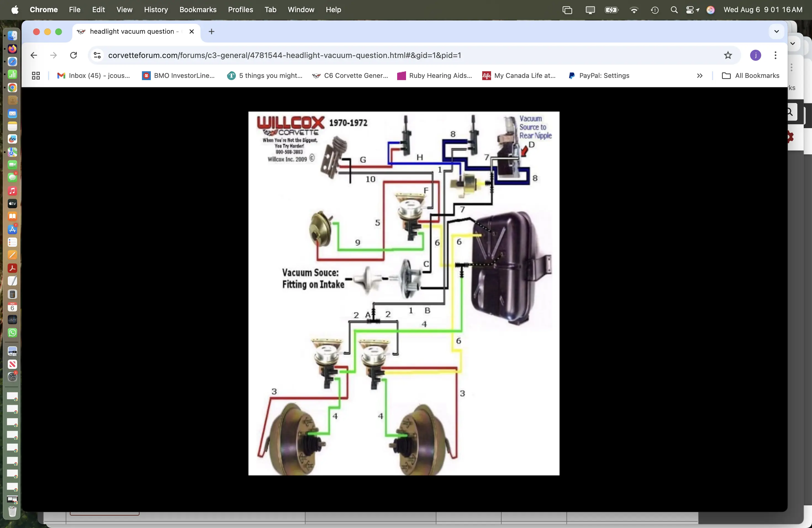
Task: Open the History menu
Action: tap(156, 10)
